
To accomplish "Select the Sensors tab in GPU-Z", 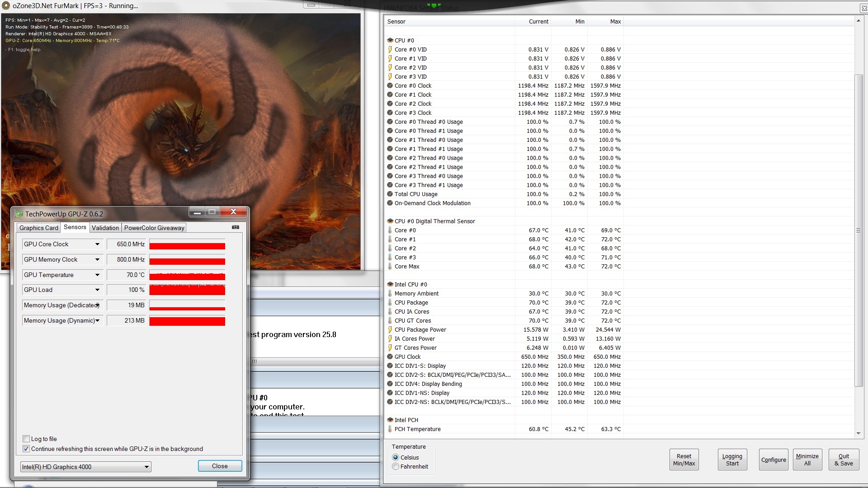I will (75, 227).
